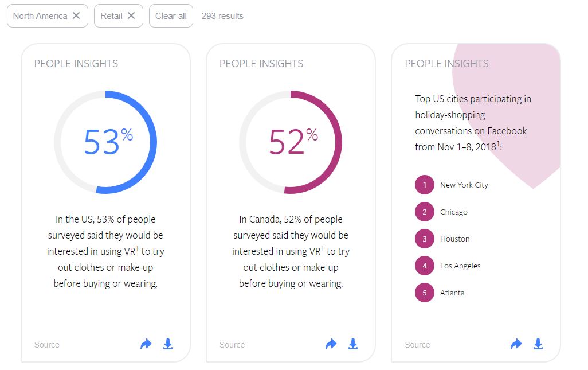The height and width of the screenshot is (370, 588).
Task: Click the blue 53% donut chart
Action: 106,142
